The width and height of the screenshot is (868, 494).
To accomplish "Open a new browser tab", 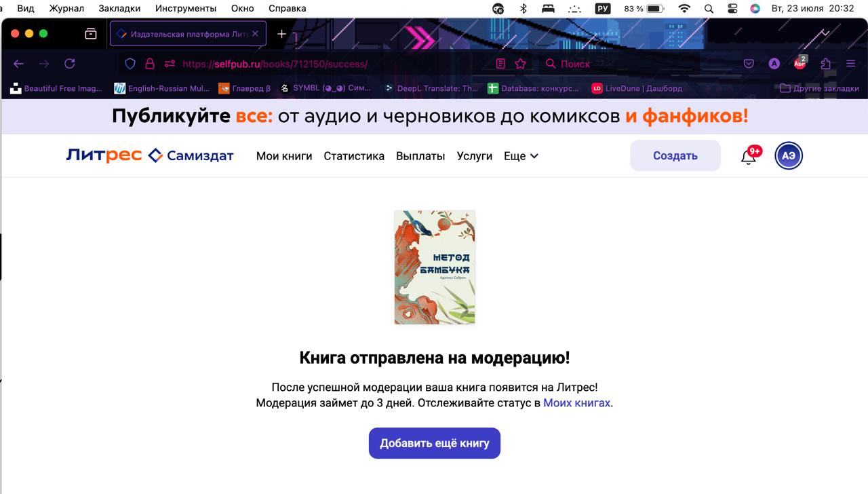I will [x=281, y=34].
